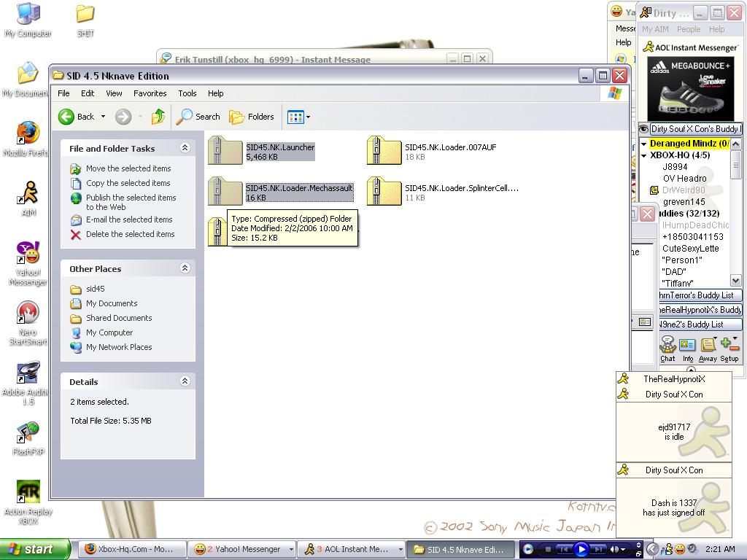Collapse the XBOX-HQ buddy group
Screen dimensions: 747x560
[643, 156]
